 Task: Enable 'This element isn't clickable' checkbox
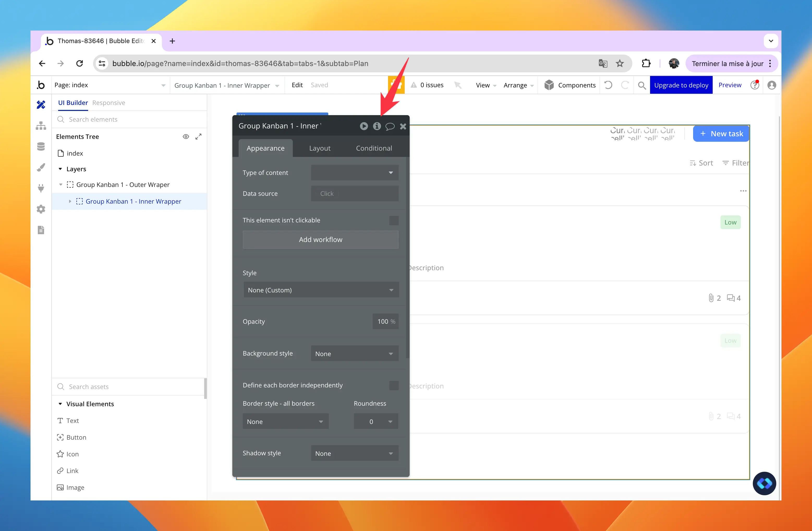pos(394,221)
